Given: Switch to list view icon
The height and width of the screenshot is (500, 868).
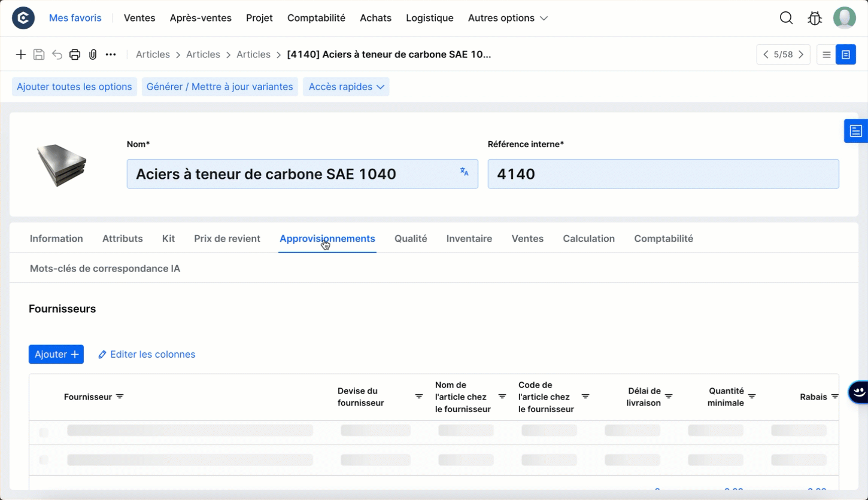Looking at the screenshot, I should point(826,54).
